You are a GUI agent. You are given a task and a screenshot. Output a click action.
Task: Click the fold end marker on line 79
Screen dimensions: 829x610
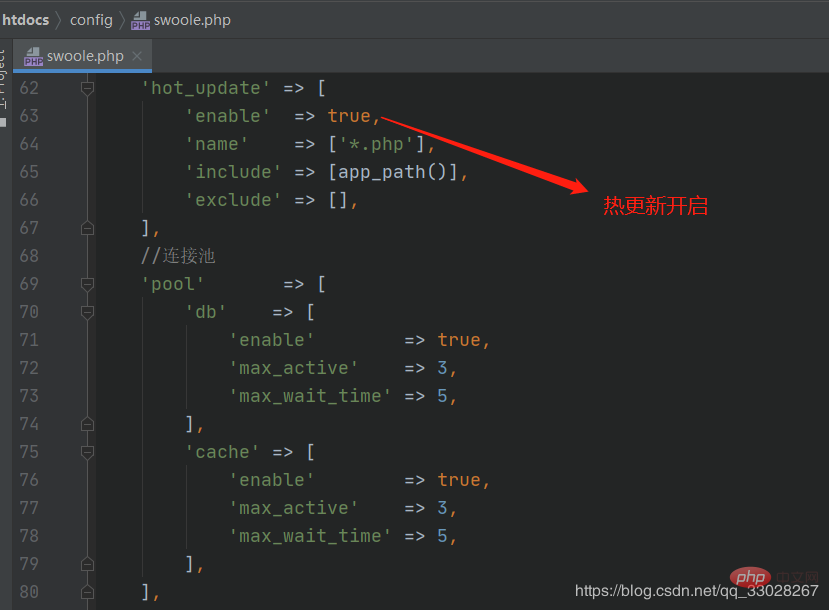[x=87, y=564]
